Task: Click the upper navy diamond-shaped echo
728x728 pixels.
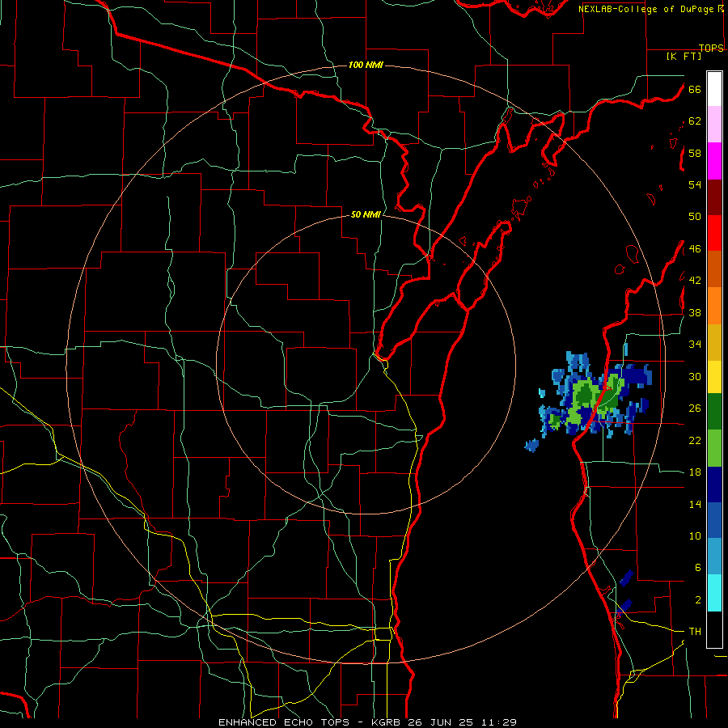Action: tap(627, 578)
